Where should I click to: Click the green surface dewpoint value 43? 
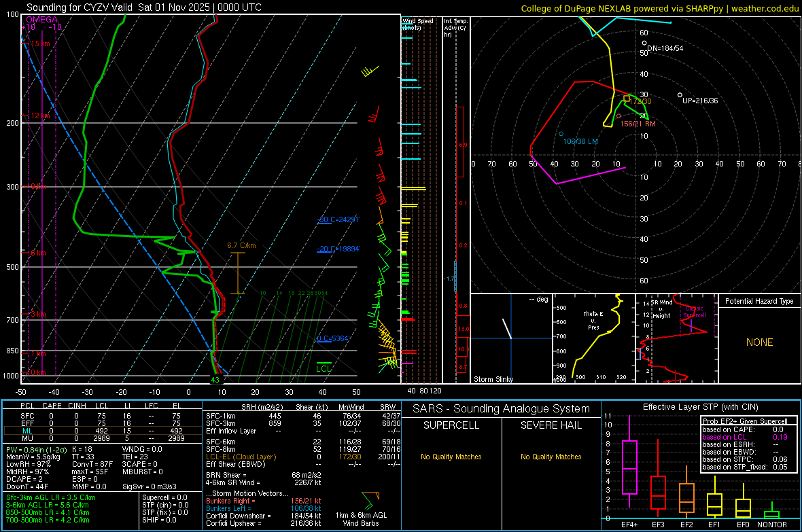(x=215, y=380)
